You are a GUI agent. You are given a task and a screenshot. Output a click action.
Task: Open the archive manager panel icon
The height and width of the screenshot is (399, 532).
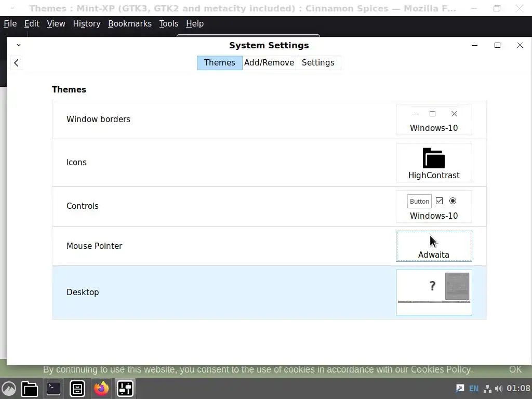[x=77, y=389]
